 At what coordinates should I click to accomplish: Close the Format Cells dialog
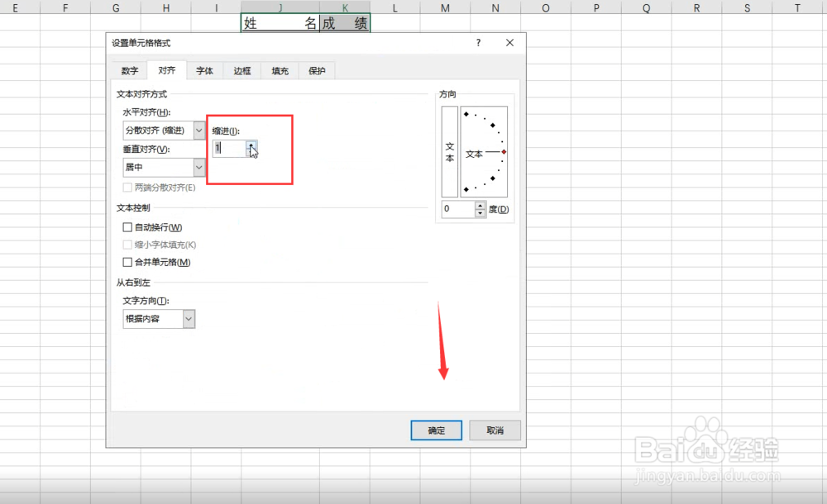[509, 43]
